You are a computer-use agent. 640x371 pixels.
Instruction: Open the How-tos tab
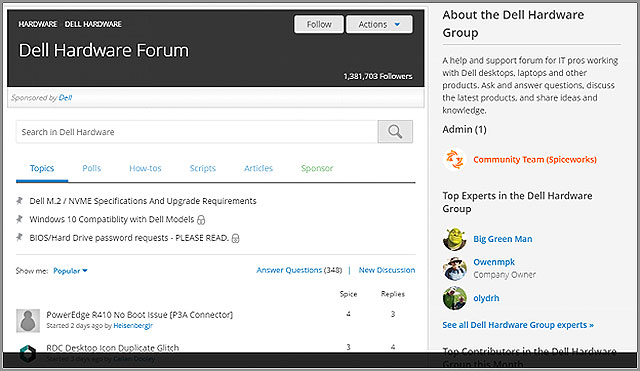tap(145, 168)
